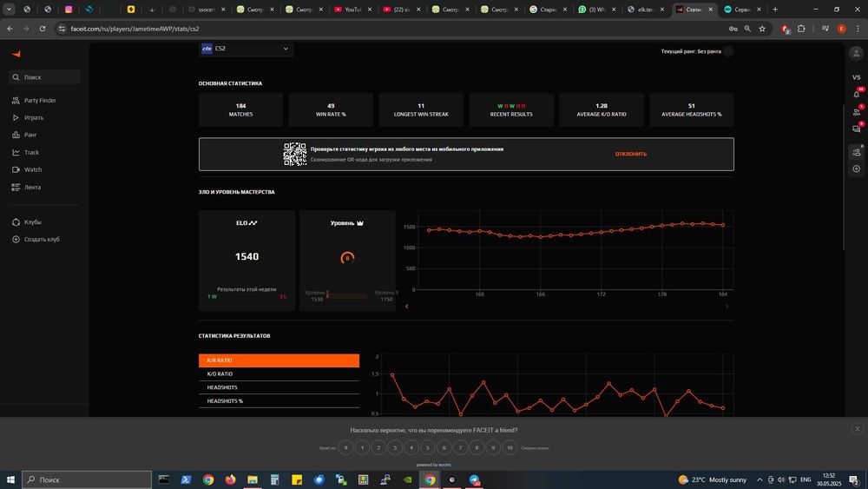This screenshot has height=489, width=868.
Task: Click the address bar URL
Action: click(135, 29)
